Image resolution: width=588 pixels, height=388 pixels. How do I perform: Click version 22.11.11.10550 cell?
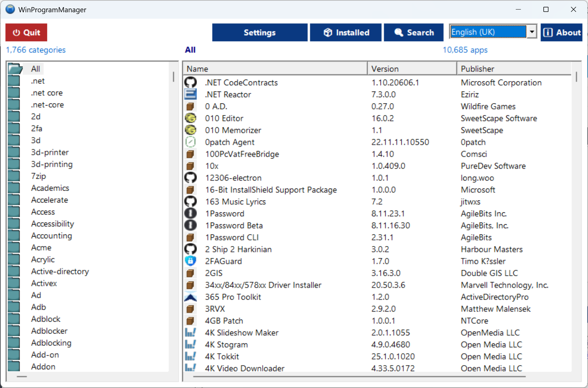400,142
